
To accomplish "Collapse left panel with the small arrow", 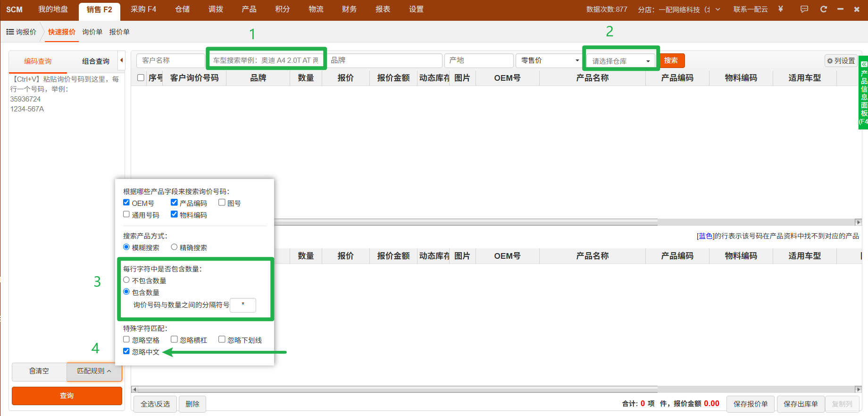I will point(122,60).
